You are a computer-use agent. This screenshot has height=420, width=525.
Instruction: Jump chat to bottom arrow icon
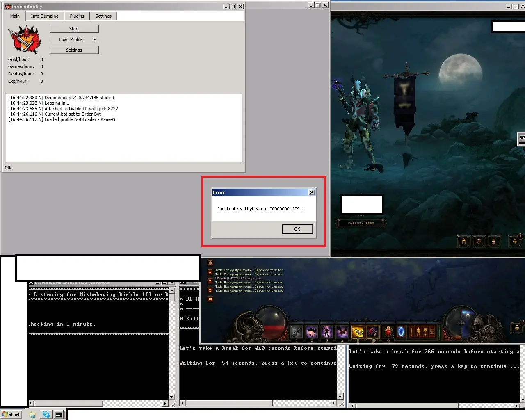[210, 290]
